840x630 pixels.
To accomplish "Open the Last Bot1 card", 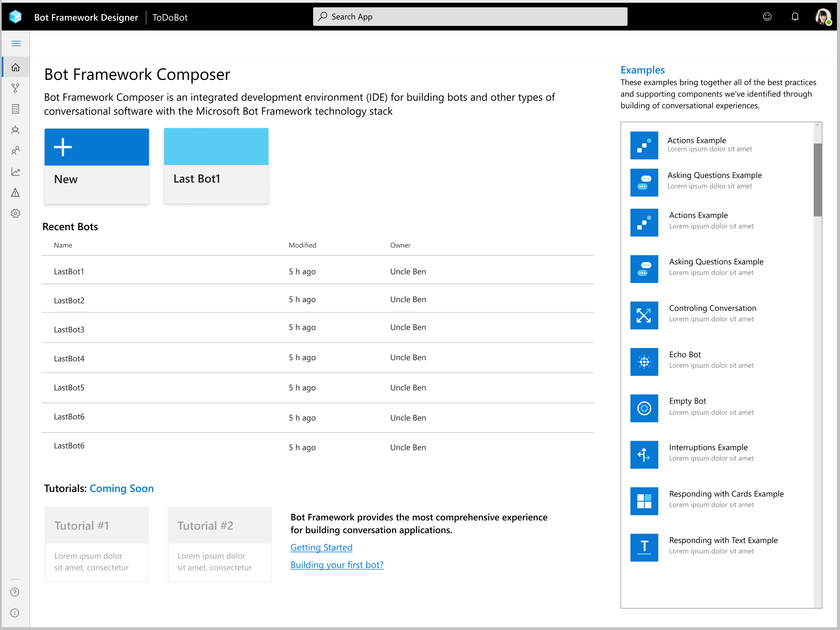I will [216, 166].
